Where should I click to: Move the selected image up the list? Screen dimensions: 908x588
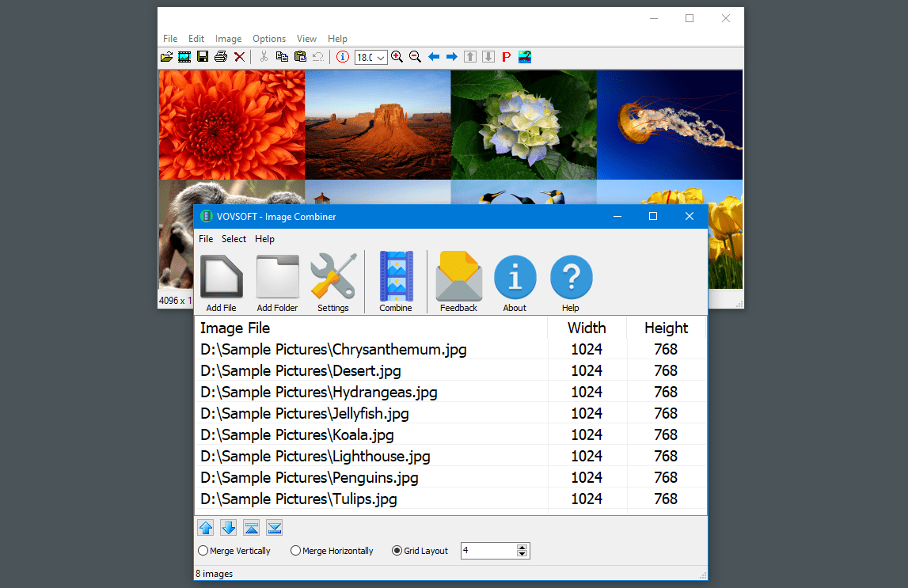pos(205,527)
